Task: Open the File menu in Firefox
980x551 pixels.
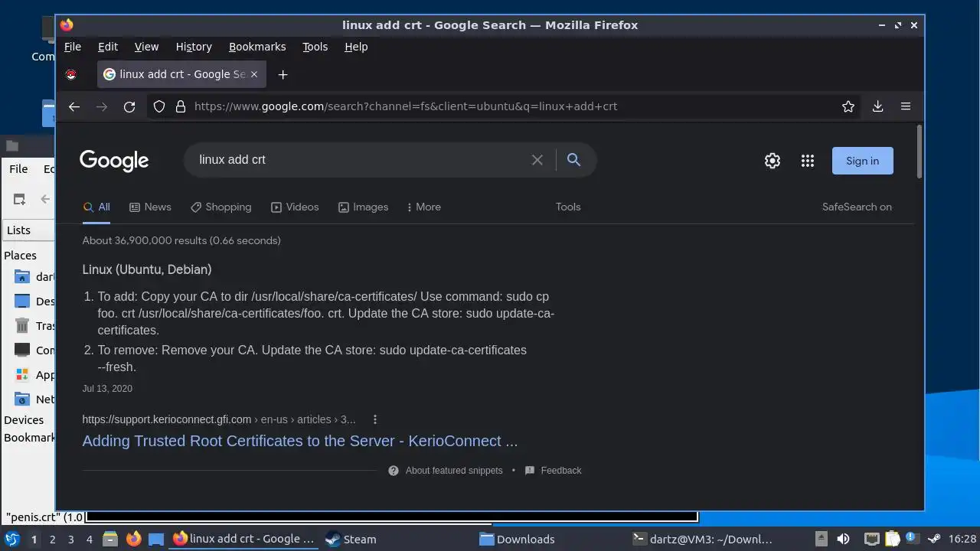Action: click(73, 47)
